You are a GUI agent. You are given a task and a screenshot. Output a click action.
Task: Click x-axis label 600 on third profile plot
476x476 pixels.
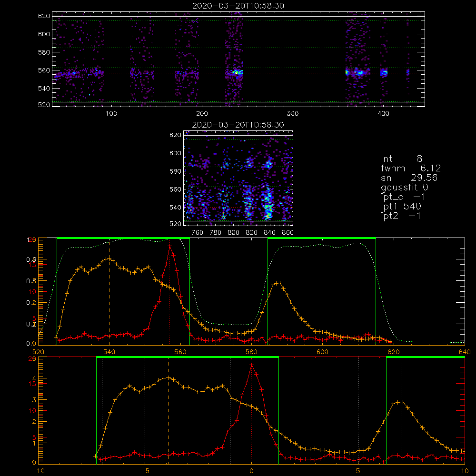[323, 352]
